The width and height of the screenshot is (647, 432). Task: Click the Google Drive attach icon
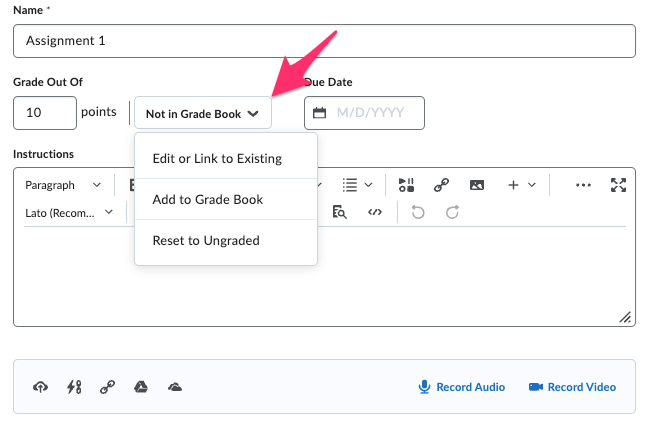141,387
